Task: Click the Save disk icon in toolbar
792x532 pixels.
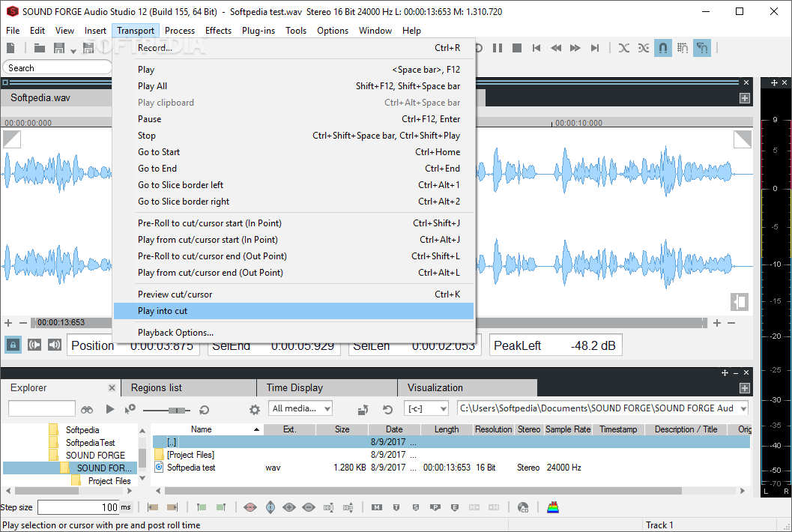Action: point(59,48)
